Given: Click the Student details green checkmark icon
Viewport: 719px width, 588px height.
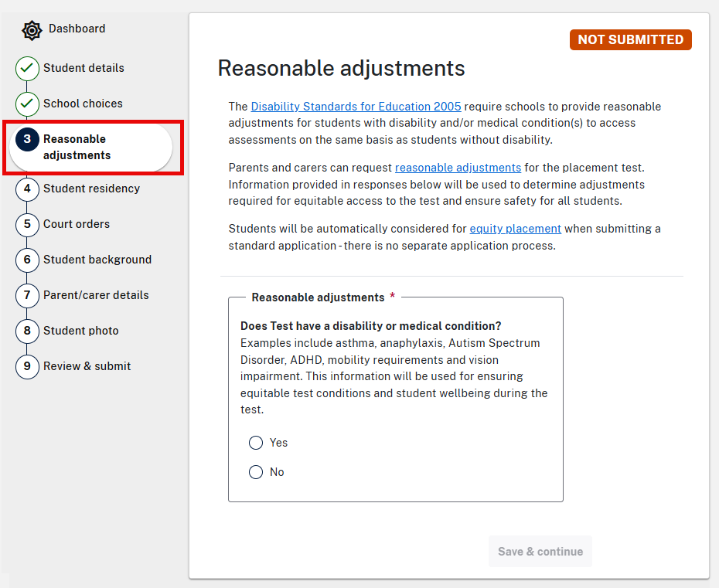Looking at the screenshot, I should click(27, 68).
